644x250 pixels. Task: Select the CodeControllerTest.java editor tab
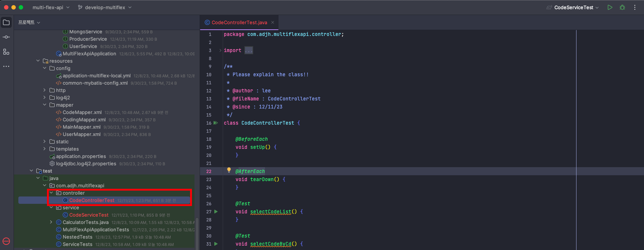click(239, 22)
